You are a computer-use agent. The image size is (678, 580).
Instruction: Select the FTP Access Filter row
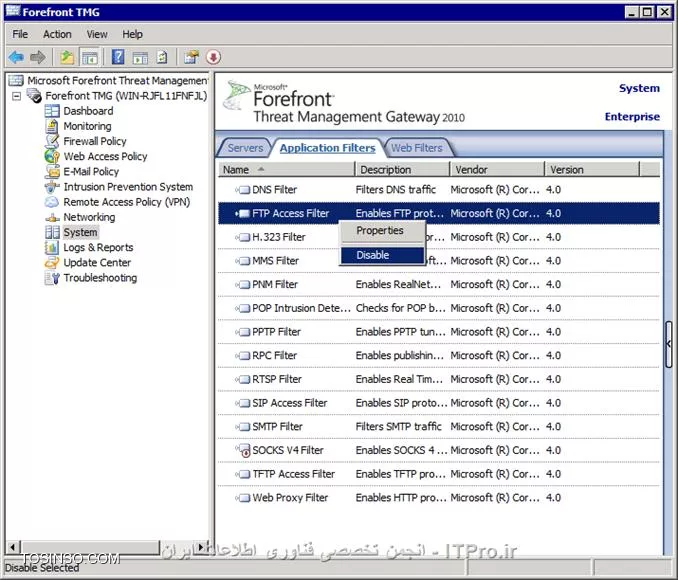pyautogui.click(x=439, y=213)
